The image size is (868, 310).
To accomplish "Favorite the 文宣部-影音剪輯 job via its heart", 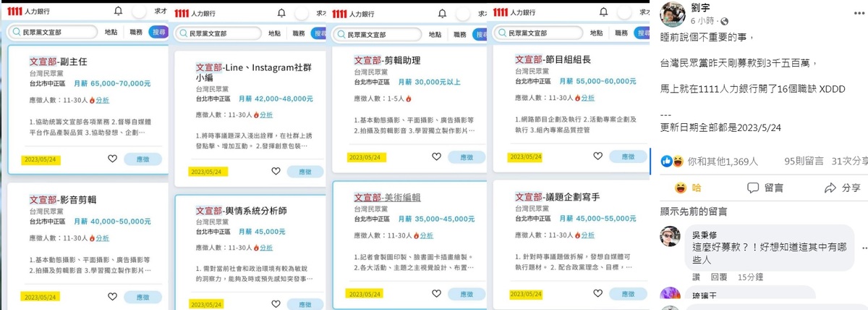I will click(x=112, y=296).
